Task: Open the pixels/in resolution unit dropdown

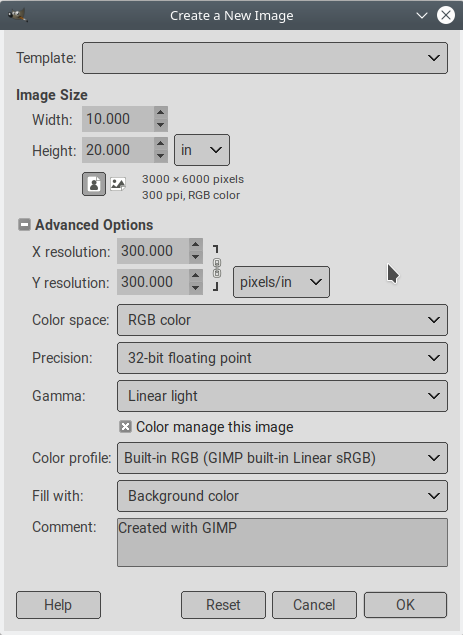Action: 281,282
